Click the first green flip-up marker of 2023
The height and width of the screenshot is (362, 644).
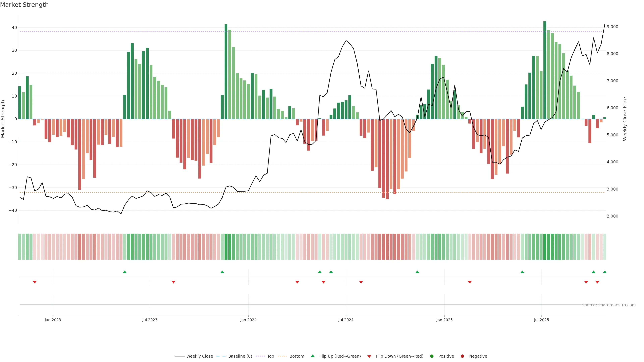click(125, 272)
